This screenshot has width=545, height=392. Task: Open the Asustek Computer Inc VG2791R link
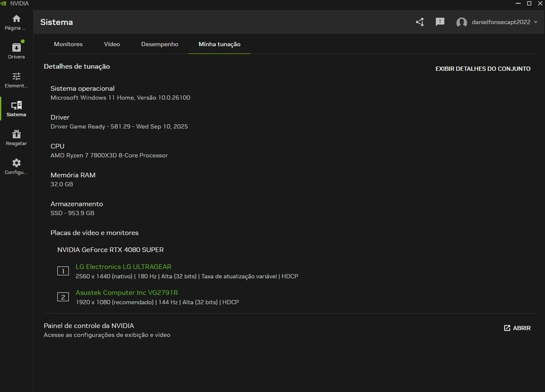pyautogui.click(x=126, y=292)
